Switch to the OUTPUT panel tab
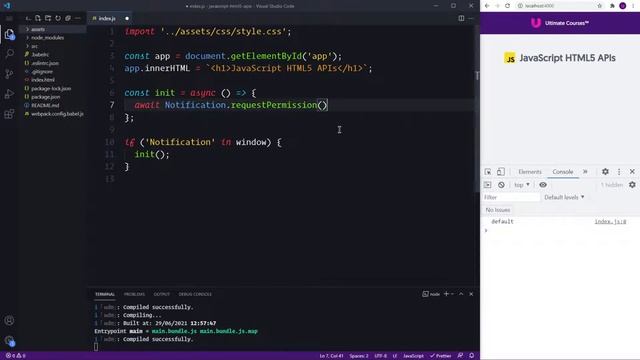 (x=162, y=294)
